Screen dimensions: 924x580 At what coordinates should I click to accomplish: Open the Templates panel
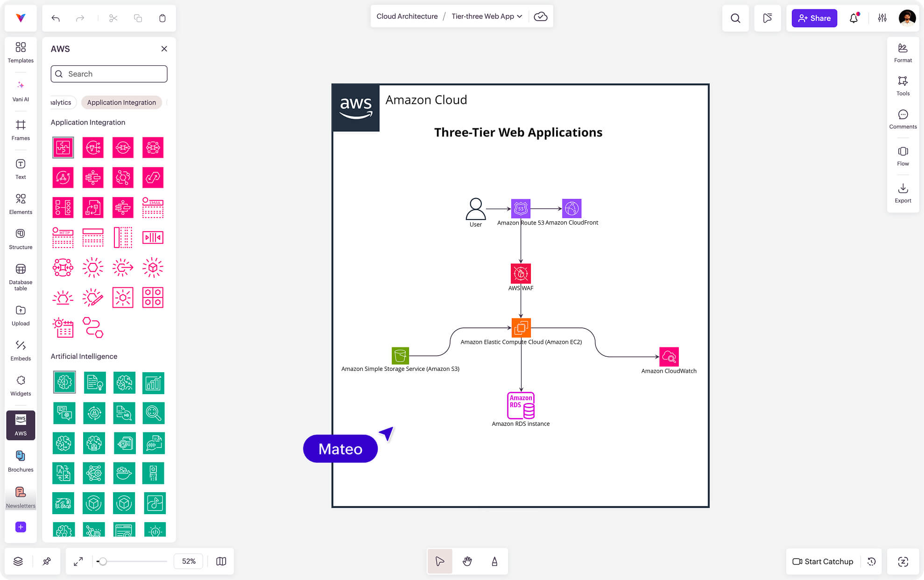[21, 52]
